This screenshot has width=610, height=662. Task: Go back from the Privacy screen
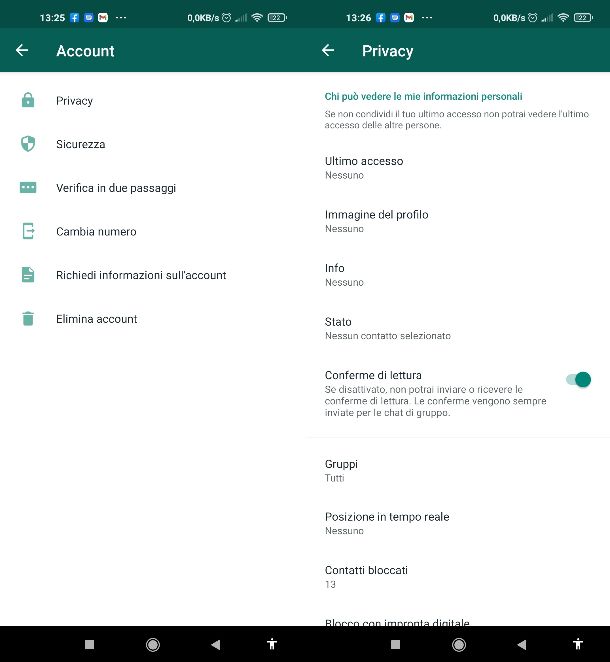click(328, 50)
